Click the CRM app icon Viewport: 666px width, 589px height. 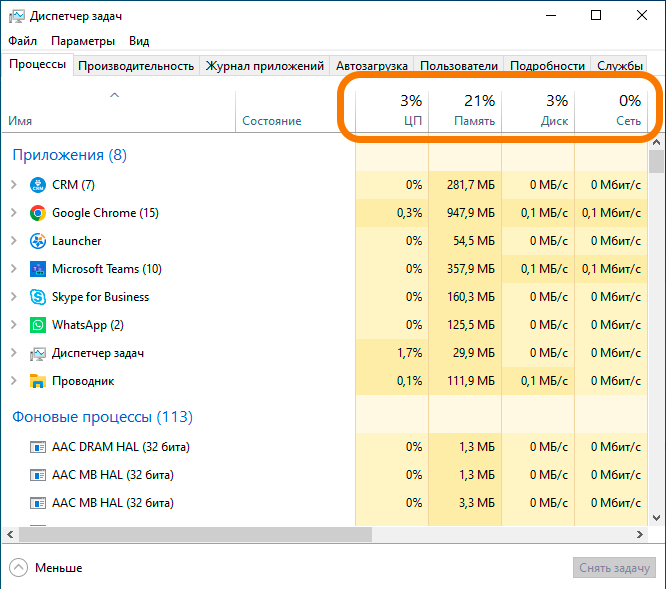click(x=38, y=185)
